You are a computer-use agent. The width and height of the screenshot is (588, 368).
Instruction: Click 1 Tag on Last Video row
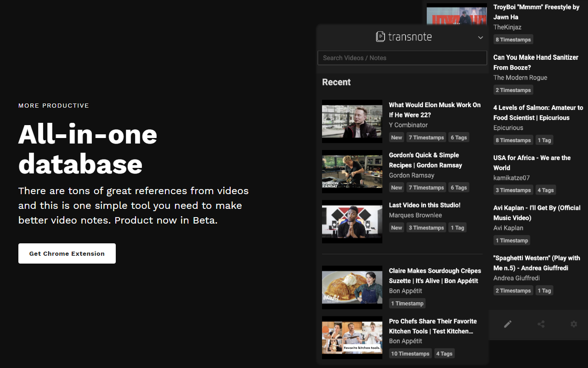(x=458, y=228)
